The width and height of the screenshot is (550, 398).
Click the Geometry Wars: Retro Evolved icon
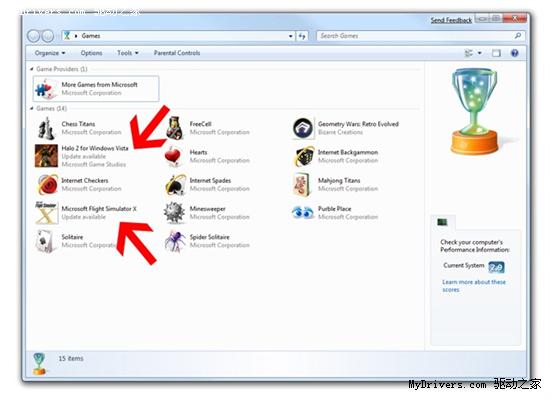[303, 128]
